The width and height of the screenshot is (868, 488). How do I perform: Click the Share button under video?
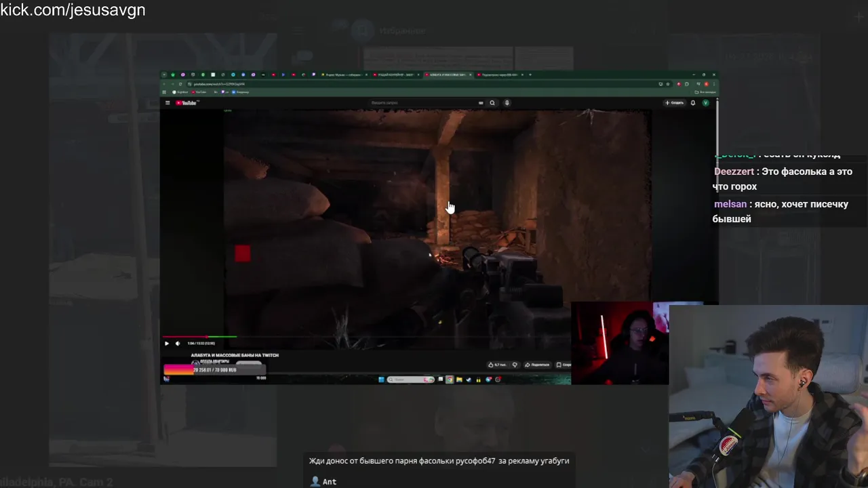[537, 365]
